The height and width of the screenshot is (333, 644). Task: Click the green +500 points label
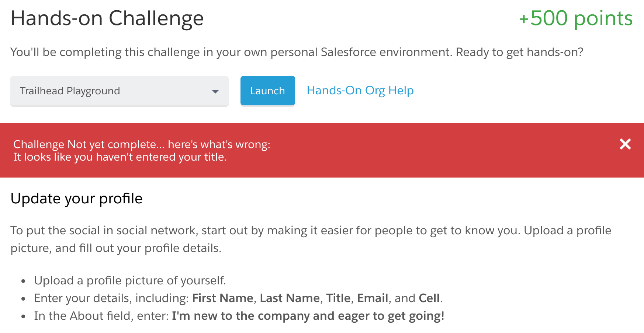click(575, 18)
